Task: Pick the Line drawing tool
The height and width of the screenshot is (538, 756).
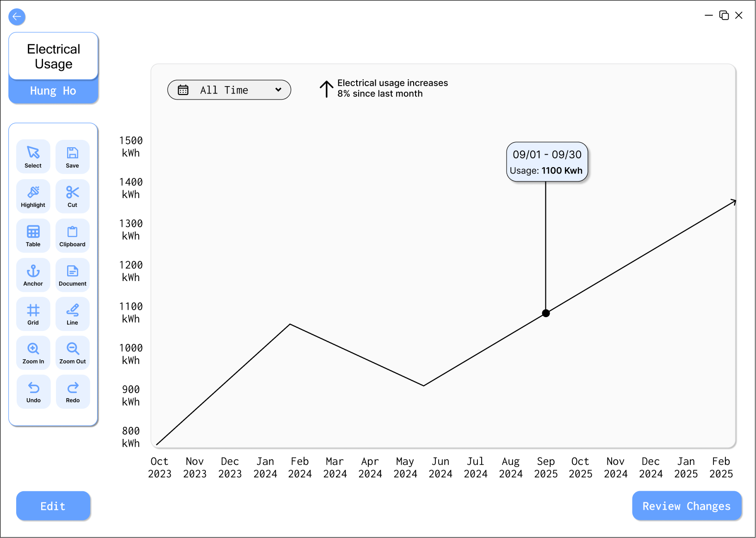Action: 73,313
